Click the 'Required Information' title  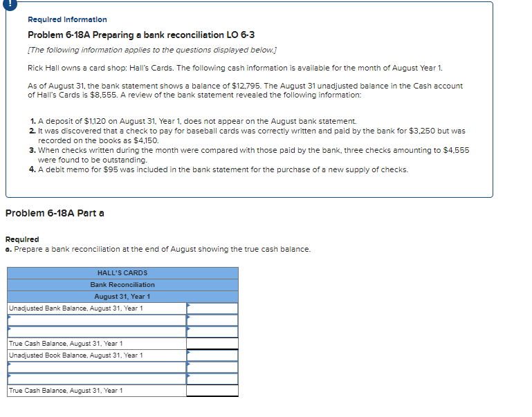(x=67, y=19)
